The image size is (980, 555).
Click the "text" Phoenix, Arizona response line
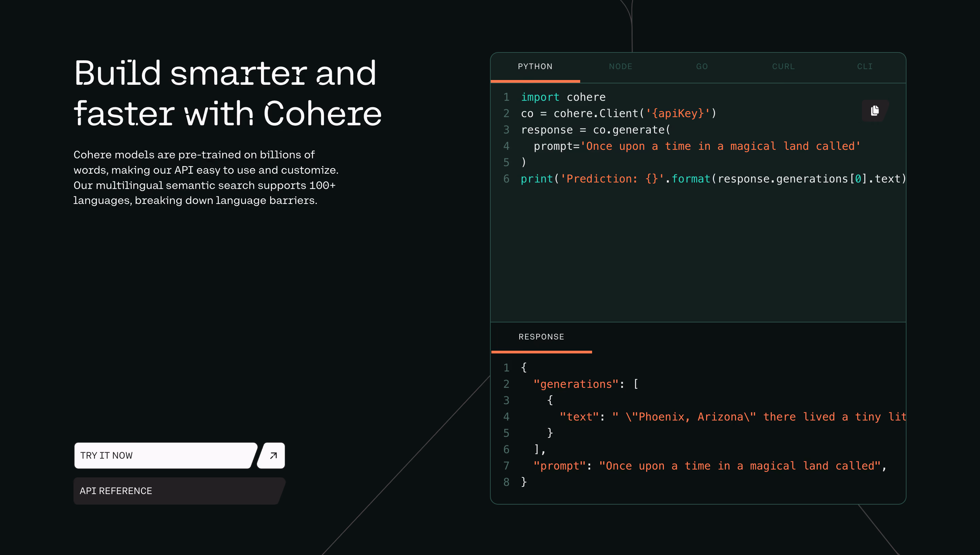point(733,417)
